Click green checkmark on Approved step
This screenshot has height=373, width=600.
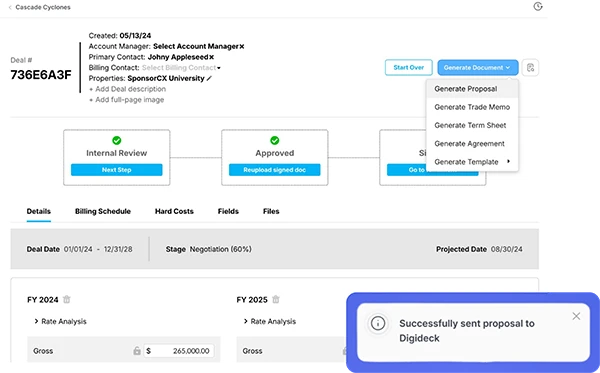[x=275, y=140]
